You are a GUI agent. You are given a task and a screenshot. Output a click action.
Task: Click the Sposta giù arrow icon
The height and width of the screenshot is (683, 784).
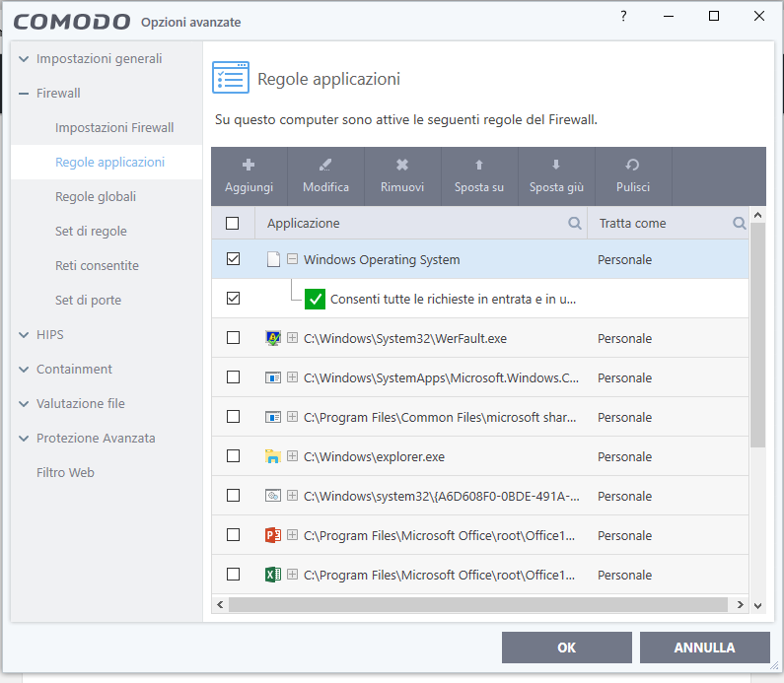556,166
